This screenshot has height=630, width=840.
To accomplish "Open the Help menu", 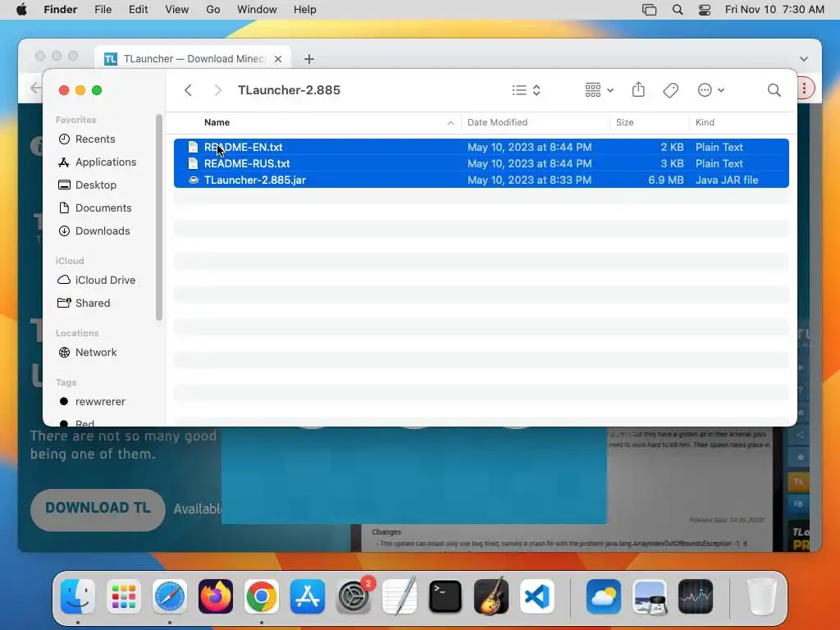I will pyautogui.click(x=305, y=10).
